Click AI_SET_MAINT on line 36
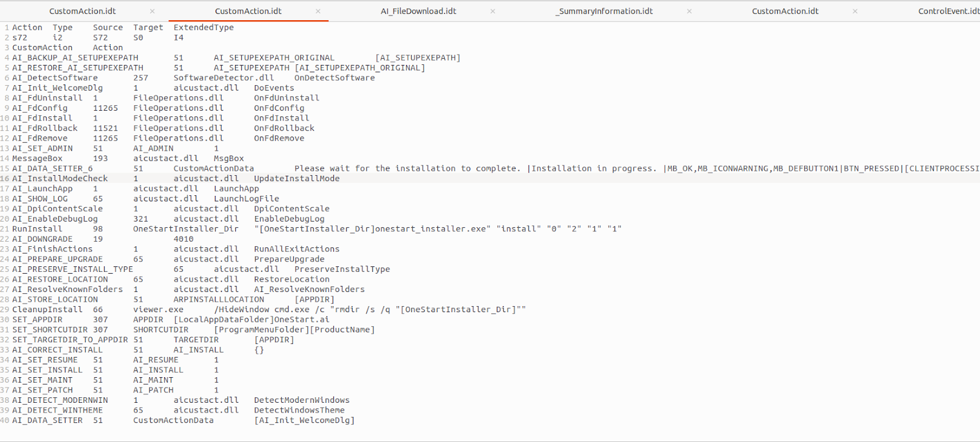The image size is (980, 442). click(42, 380)
